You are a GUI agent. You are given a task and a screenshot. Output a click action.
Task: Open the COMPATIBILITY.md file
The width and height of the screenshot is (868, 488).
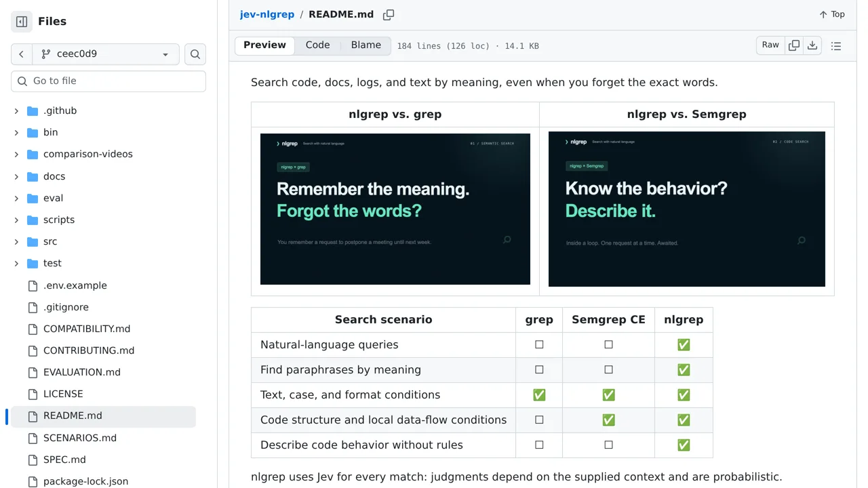click(x=87, y=329)
